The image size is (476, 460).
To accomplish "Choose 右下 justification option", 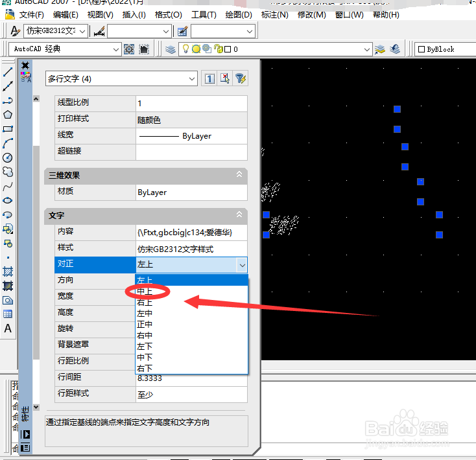I will click(x=191, y=368).
